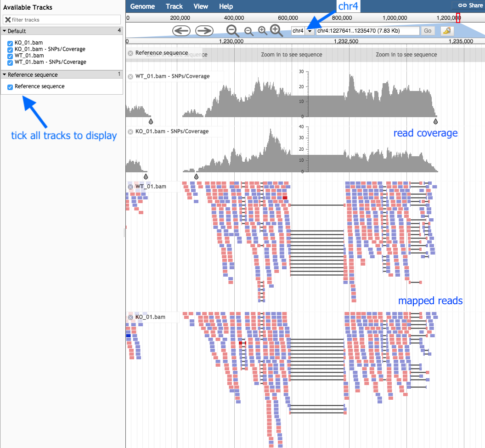485x448 pixels.
Task: Collapse the Reference sequence category
Action: [5, 74]
